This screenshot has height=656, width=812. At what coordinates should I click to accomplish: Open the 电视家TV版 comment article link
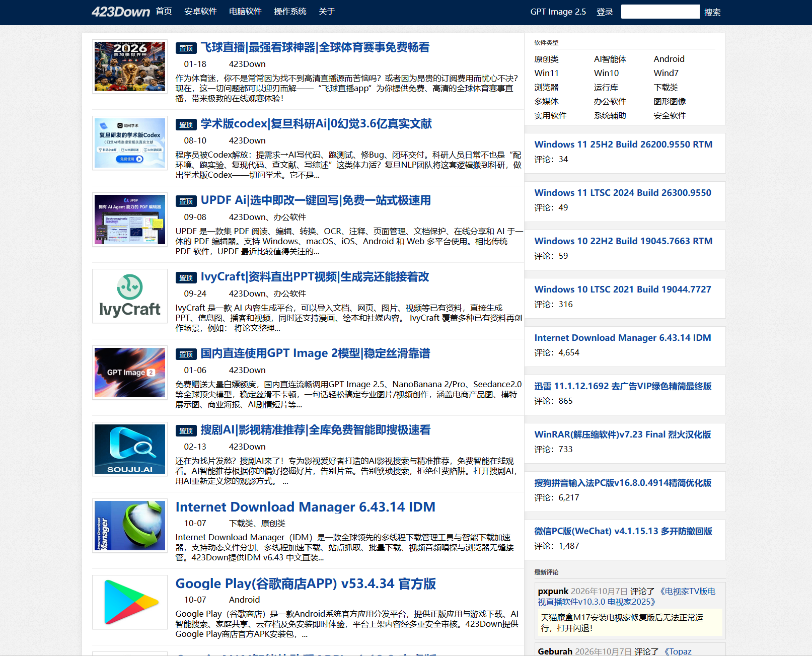pyautogui.click(x=626, y=597)
